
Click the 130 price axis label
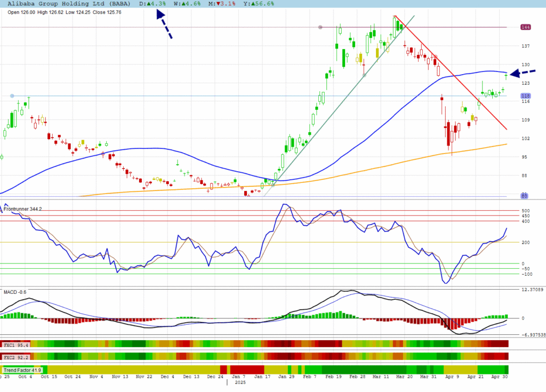click(x=525, y=65)
